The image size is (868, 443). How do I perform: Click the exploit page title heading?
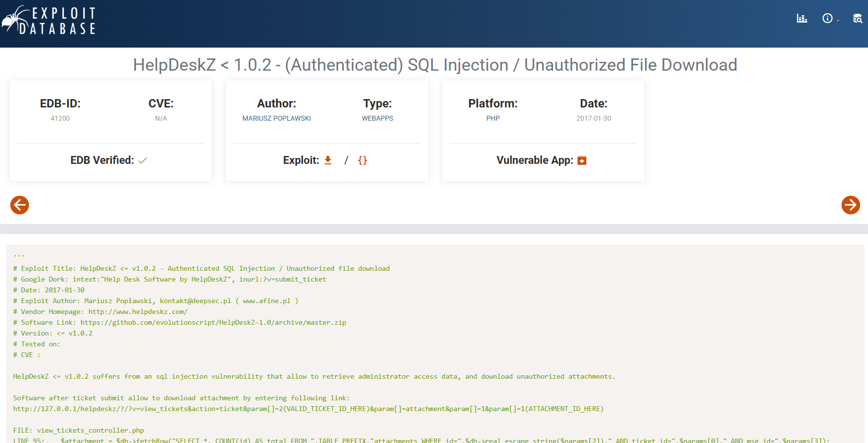[435, 65]
